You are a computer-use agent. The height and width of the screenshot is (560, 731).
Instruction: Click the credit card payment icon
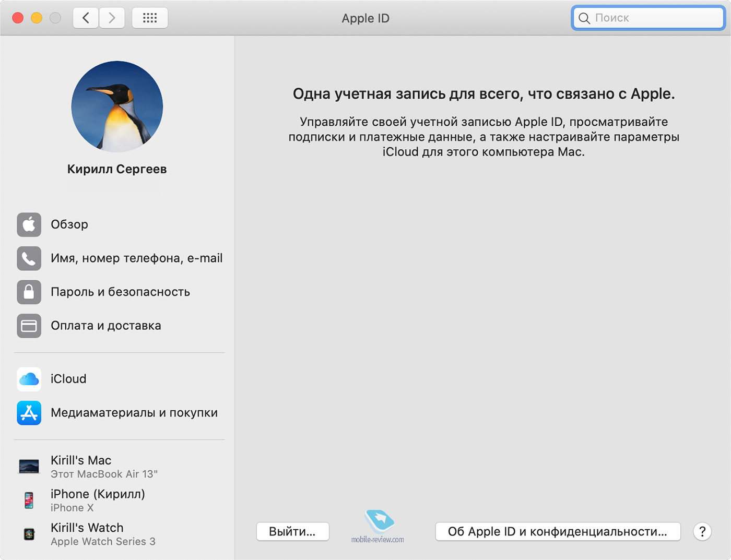coord(29,326)
